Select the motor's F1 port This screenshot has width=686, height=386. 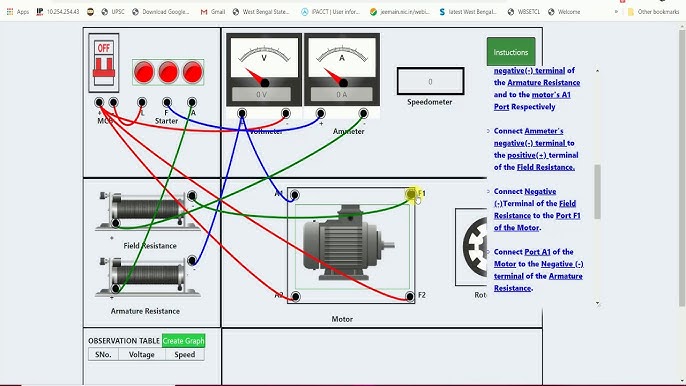(x=411, y=194)
